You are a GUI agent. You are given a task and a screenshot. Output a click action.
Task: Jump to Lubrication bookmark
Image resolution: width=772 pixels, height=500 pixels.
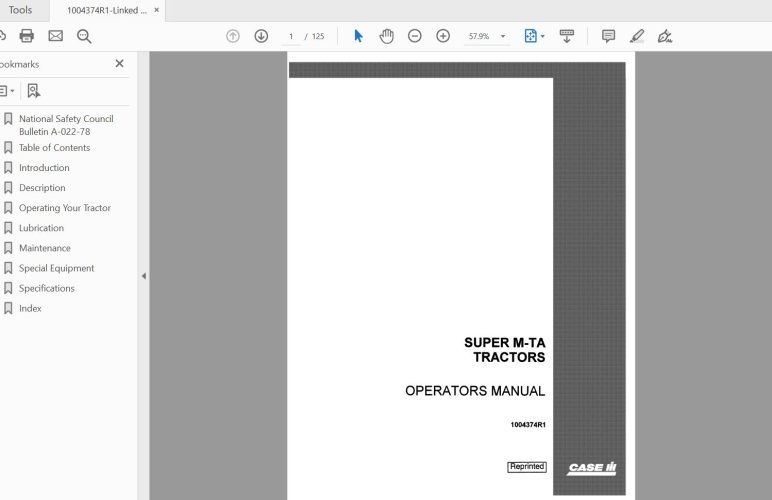click(41, 228)
